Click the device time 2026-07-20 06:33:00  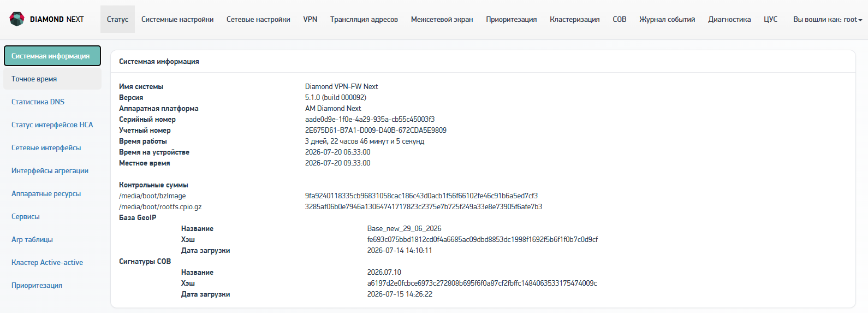pyautogui.click(x=337, y=152)
